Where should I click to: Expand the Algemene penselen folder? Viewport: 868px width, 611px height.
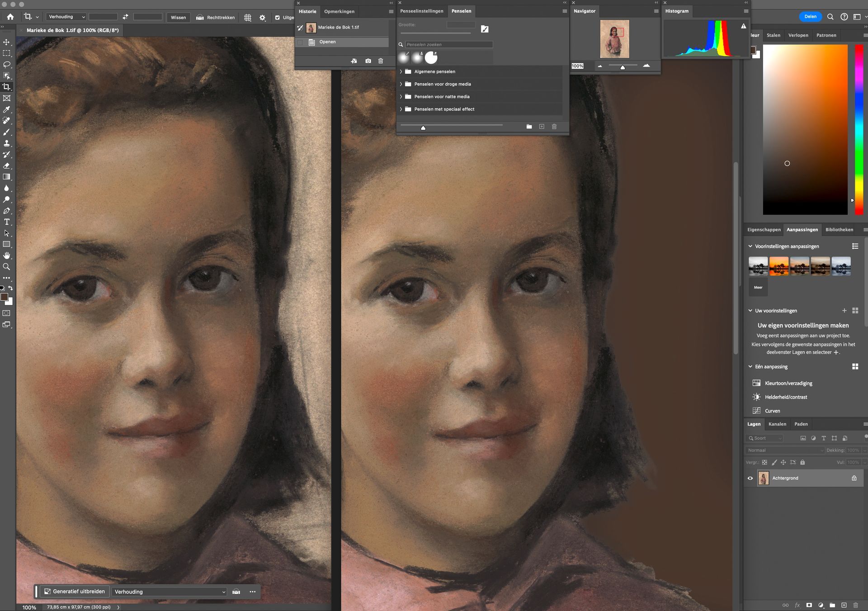tap(401, 71)
